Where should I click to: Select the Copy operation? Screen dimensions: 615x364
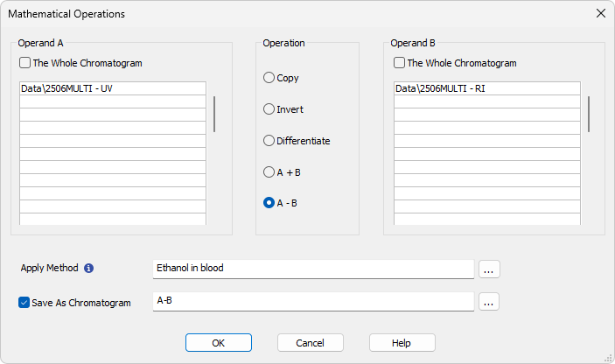pyautogui.click(x=269, y=78)
